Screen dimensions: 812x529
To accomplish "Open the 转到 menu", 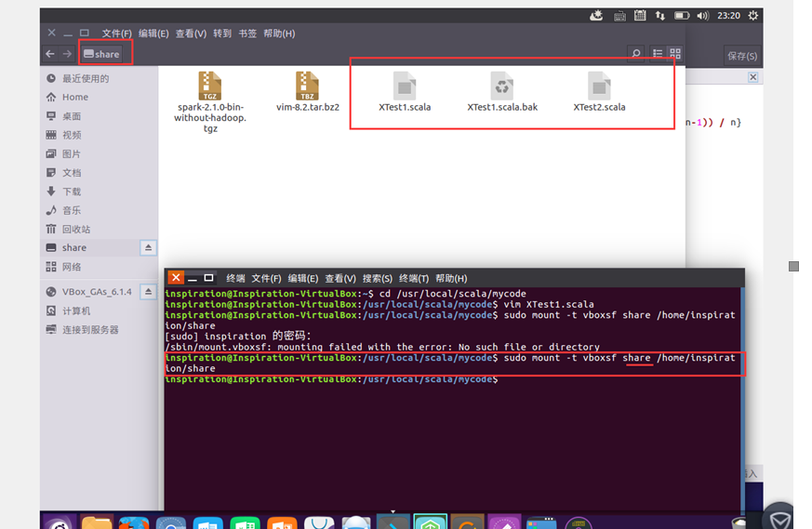I will (222, 33).
